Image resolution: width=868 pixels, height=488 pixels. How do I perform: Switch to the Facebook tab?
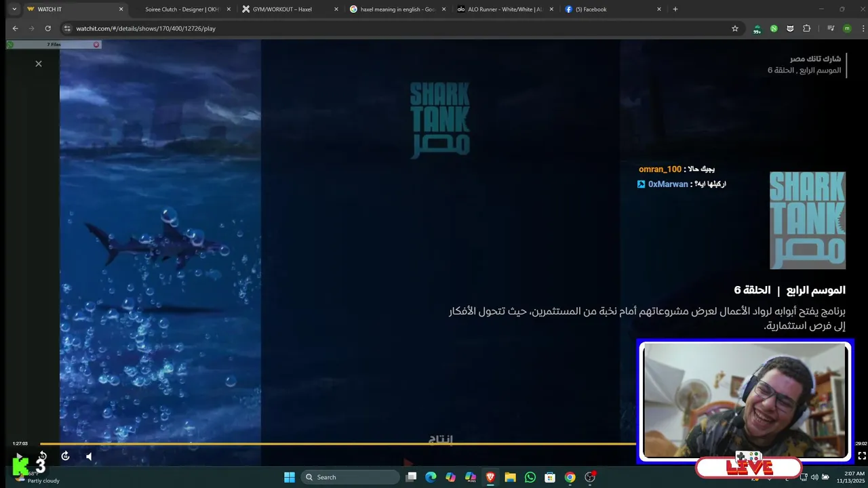612,9
